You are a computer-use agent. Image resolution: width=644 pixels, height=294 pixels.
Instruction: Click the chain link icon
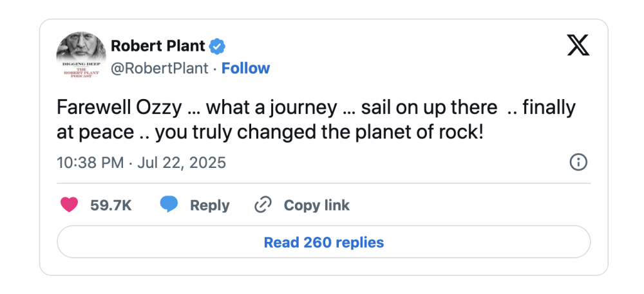click(x=263, y=205)
